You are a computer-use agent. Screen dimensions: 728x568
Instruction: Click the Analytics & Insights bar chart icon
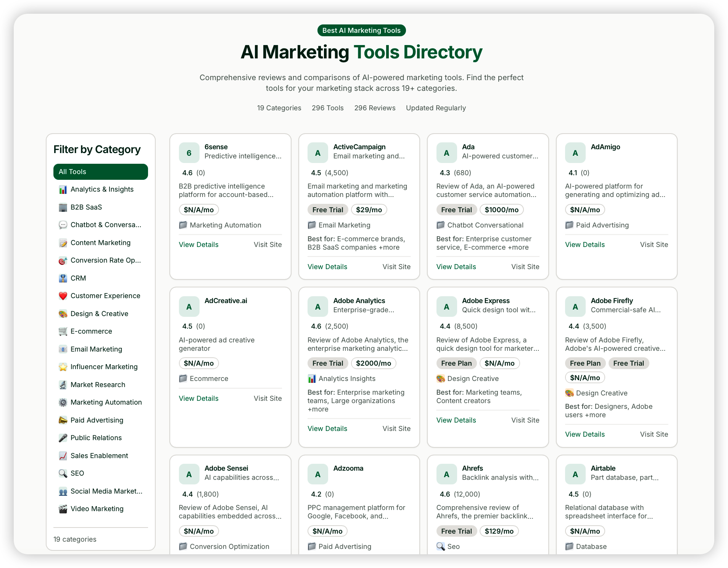(63, 189)
